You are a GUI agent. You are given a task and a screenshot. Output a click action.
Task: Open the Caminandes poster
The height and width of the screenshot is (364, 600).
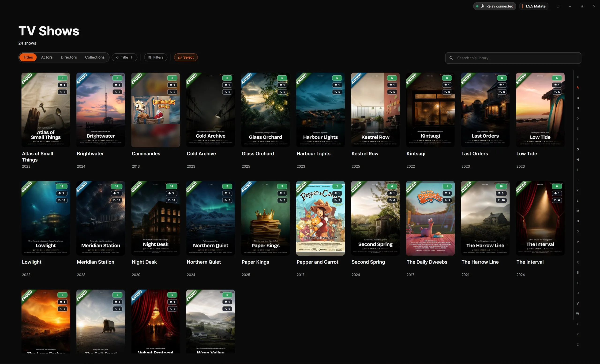point(156,110)
